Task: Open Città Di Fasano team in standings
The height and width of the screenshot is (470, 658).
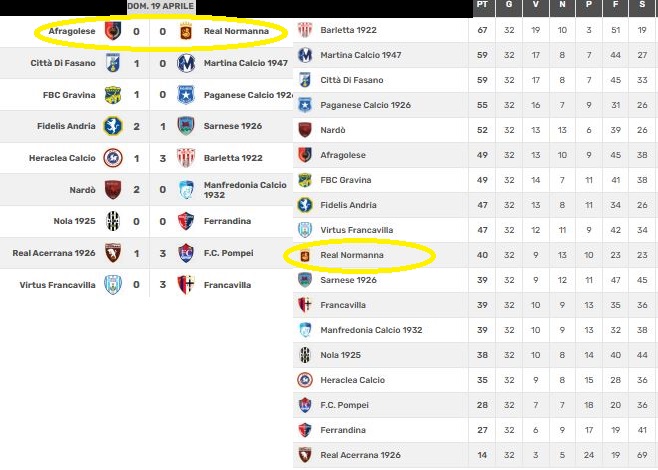Action: [x=351, y=80]
